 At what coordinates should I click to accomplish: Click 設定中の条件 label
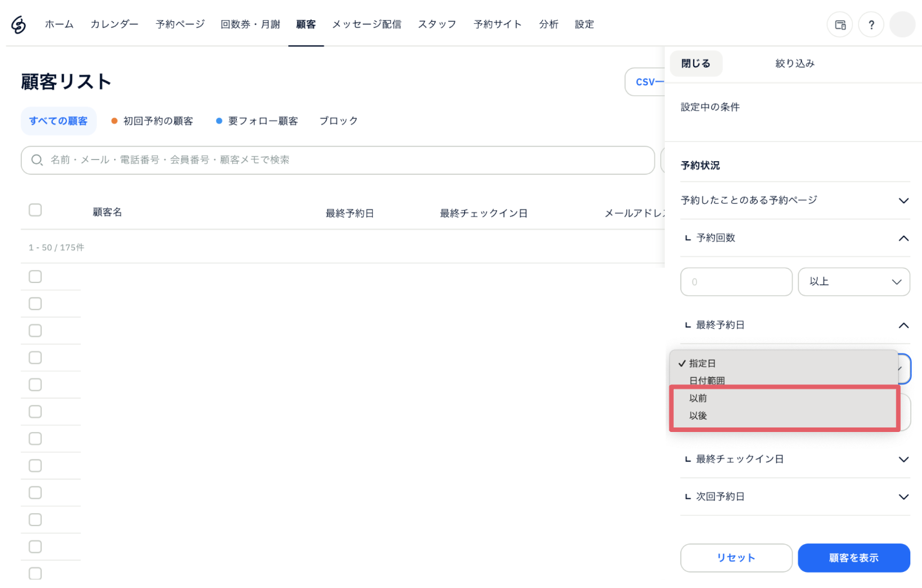tap(710, 107)
